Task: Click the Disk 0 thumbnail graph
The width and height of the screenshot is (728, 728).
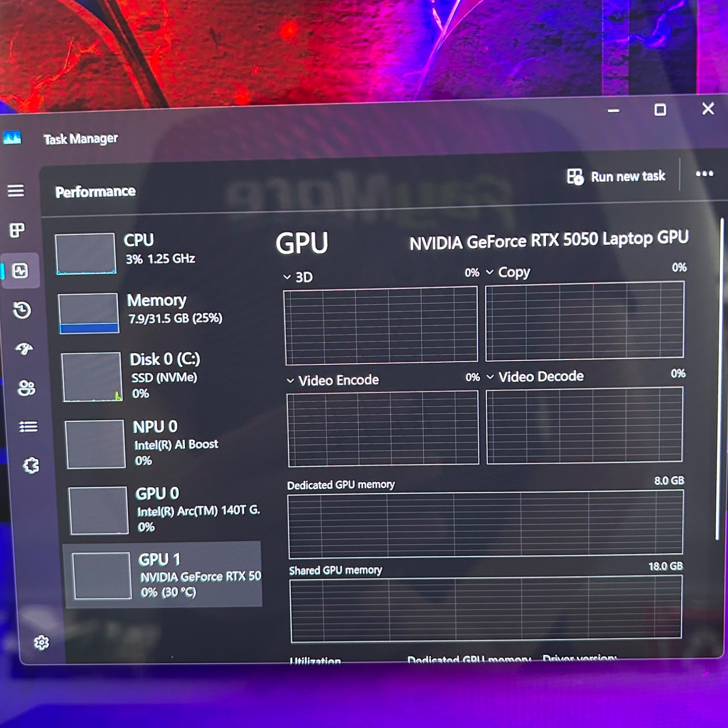Action: tap(91, 377)
